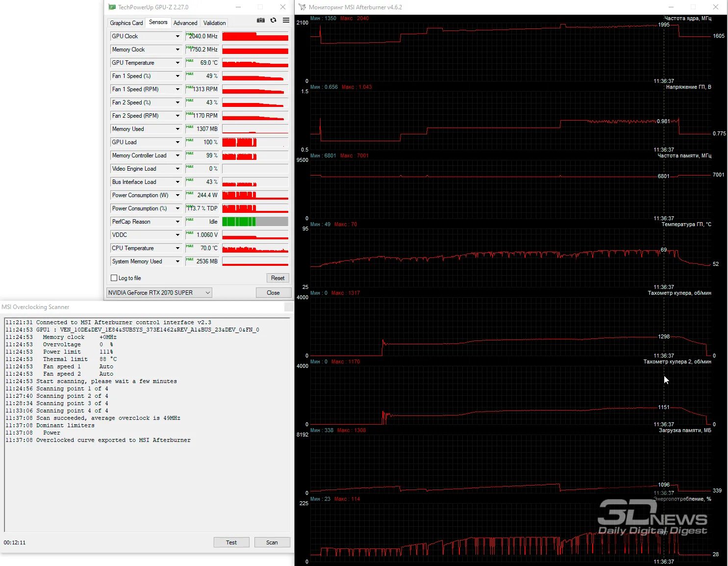Open the GPU Load sensor dropdown
The image size is (728, 566).
177,142
